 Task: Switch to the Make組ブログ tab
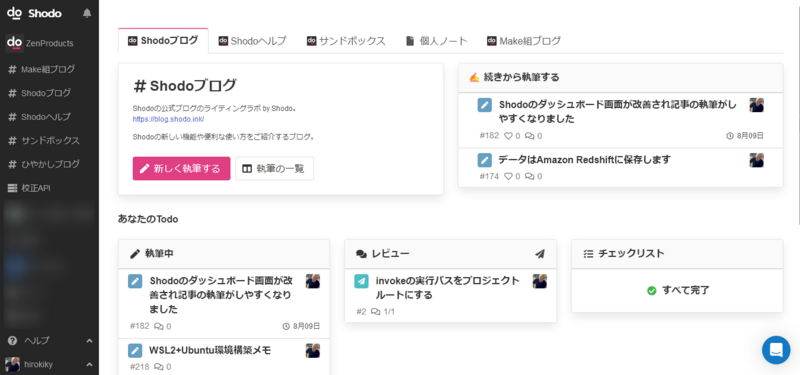524,41
